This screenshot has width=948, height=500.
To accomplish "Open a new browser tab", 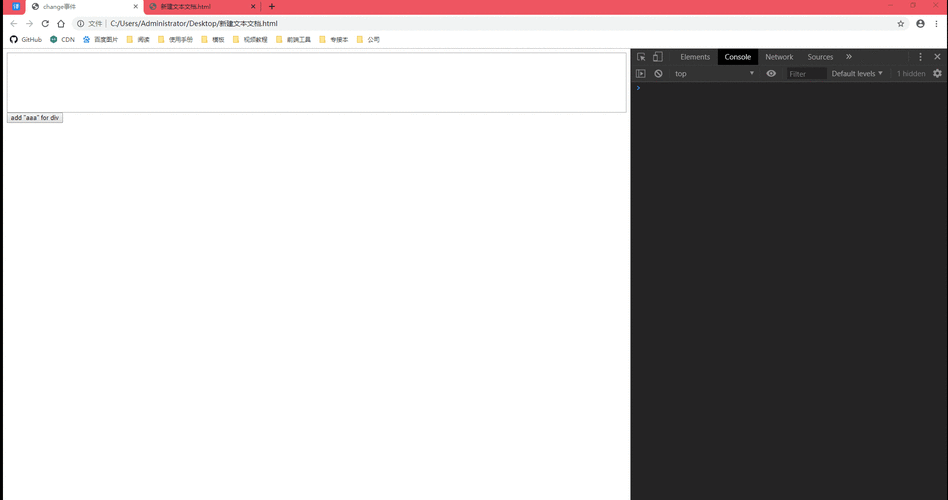I will (x=272, y=7).
